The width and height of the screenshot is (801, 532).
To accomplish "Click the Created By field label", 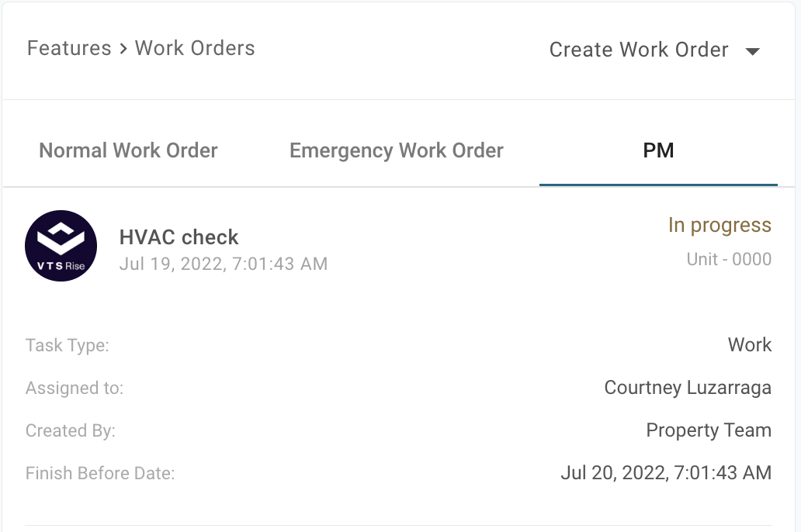I will [71, 430].
